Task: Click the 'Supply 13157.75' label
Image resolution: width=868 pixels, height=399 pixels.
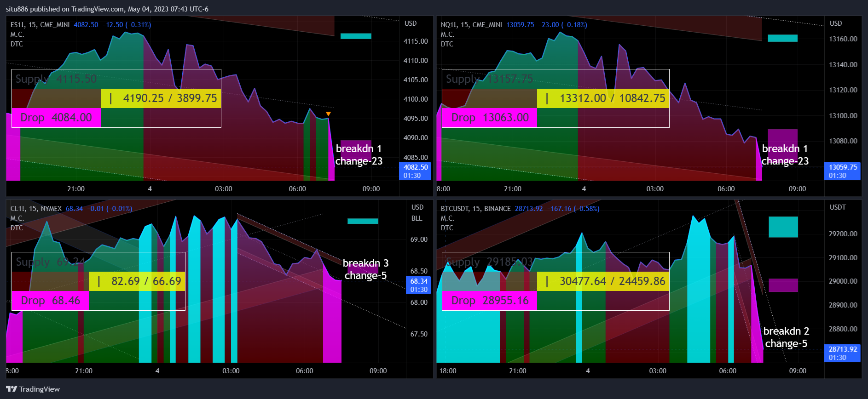Action: coord(489,79)
